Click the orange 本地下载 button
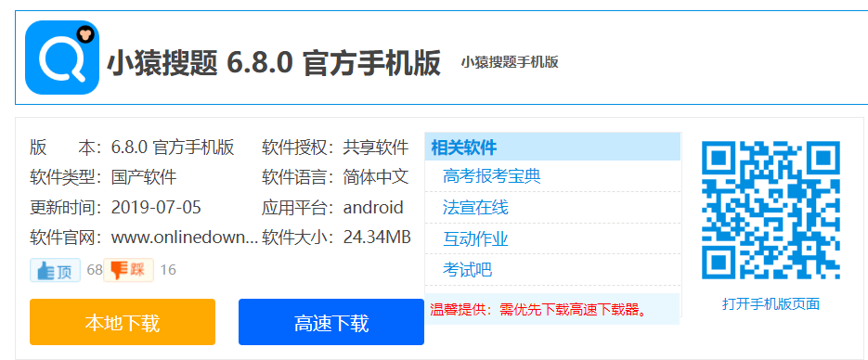Viewport: 868px width, 360px height. [x=123, y=322]
